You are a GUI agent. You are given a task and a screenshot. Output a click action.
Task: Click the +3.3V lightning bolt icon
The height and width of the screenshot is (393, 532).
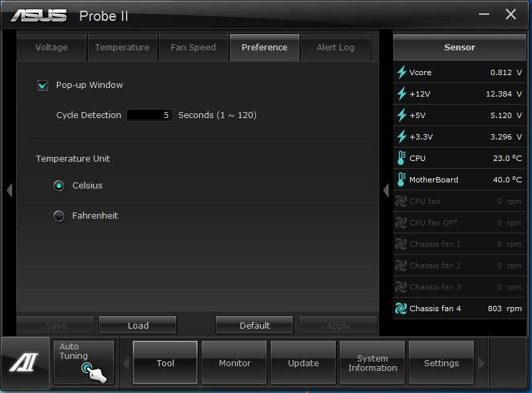(402, 137)
